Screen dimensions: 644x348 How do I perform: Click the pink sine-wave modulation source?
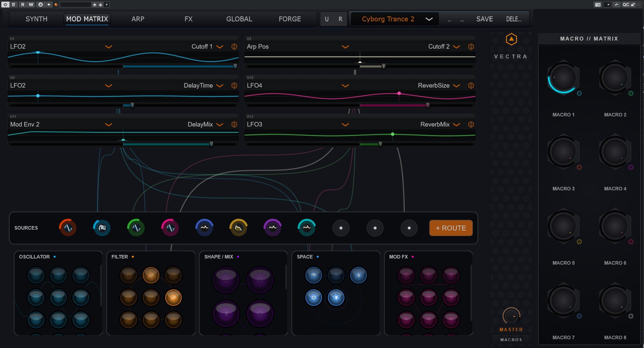[170, 228]
